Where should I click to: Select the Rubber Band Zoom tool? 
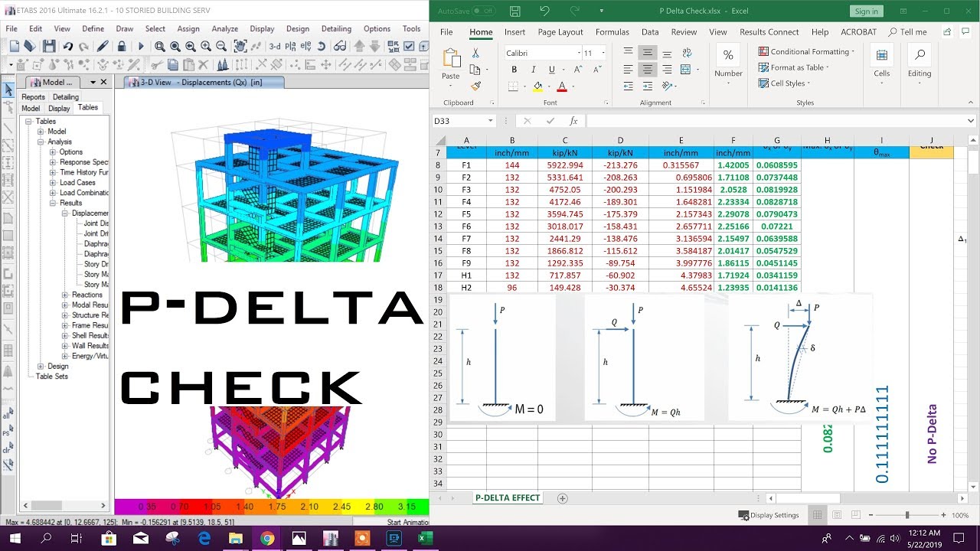point(159,46)
